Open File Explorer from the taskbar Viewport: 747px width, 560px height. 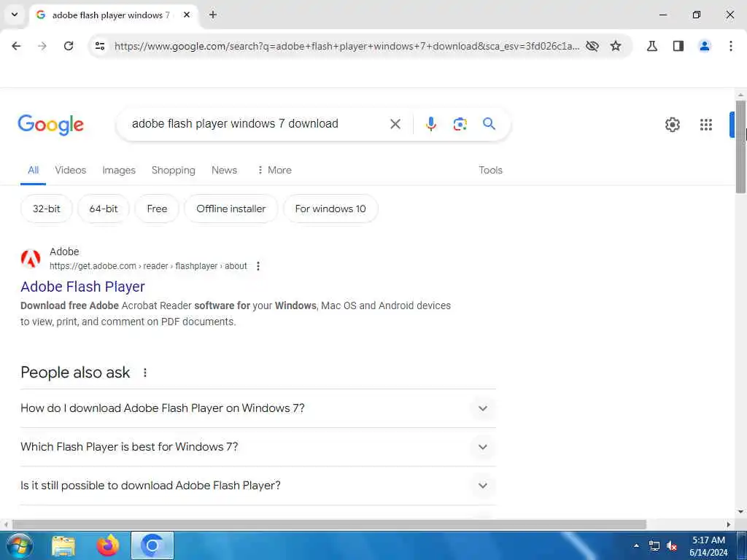[x=64, y=545]
